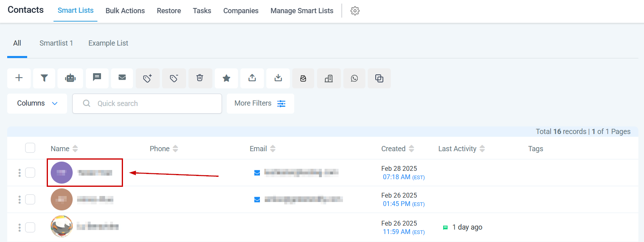644x242 pixels.
Task: Click the WhatsApp icon in toolbar
Action: (355, 78)
